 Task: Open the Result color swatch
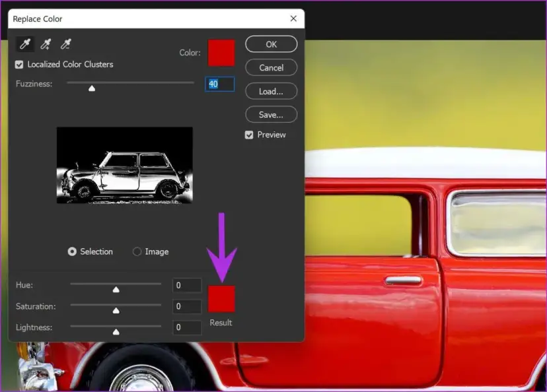tap(221, 300)
